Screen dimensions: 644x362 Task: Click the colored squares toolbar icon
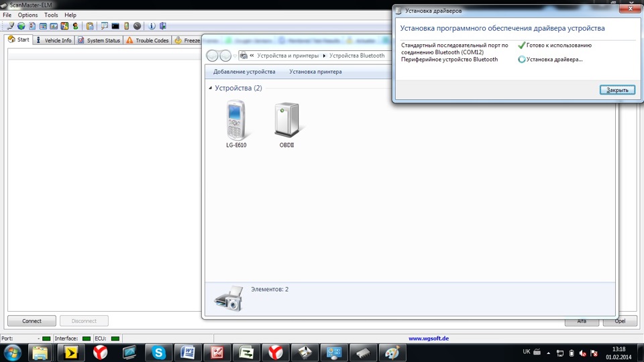[64, 26]
